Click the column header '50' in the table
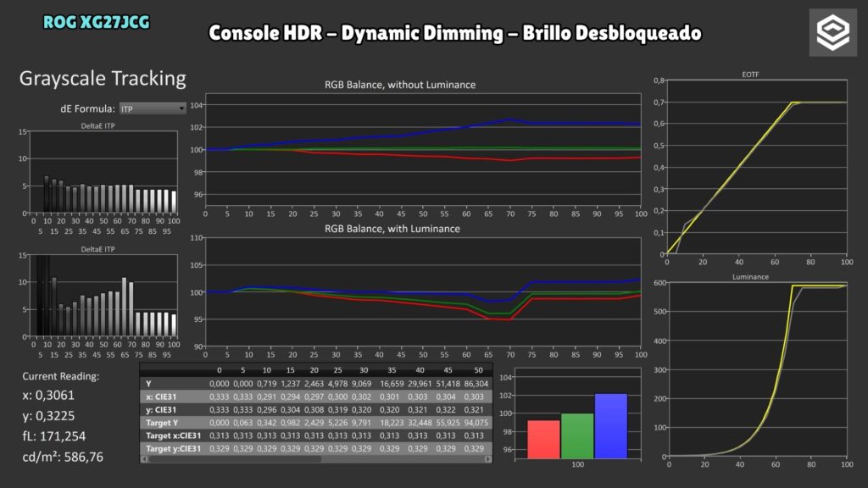 click(x=478, y=370)
